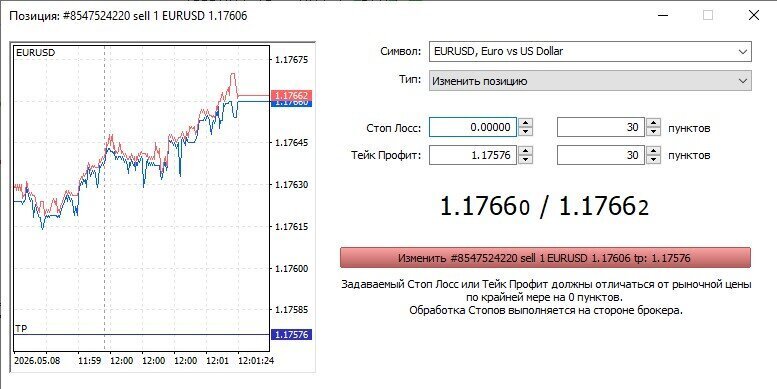Viewport: 777px width, 389px height.
Task: Click the bid/ask quote 1.17660 / 1.17662
Action: click(544, 207)
